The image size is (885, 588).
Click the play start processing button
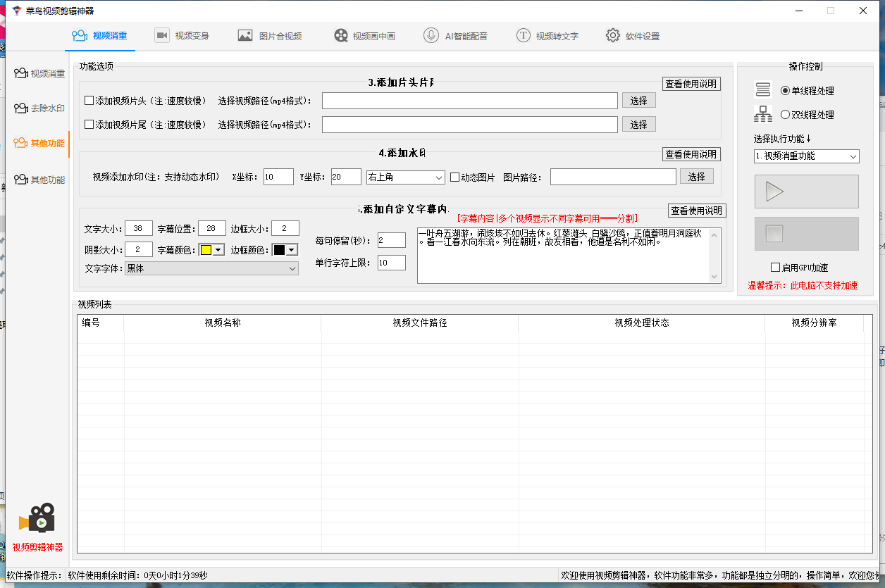(806, 192)
